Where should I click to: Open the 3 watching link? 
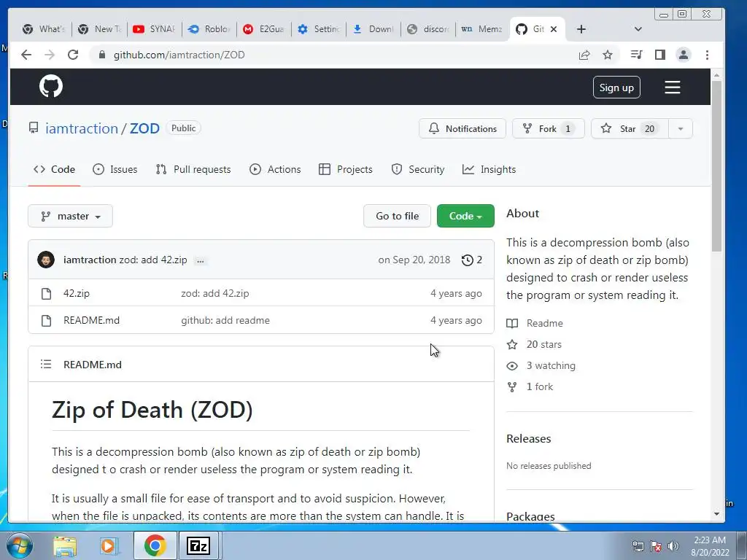pyautogui.click(x=551, y=366)
